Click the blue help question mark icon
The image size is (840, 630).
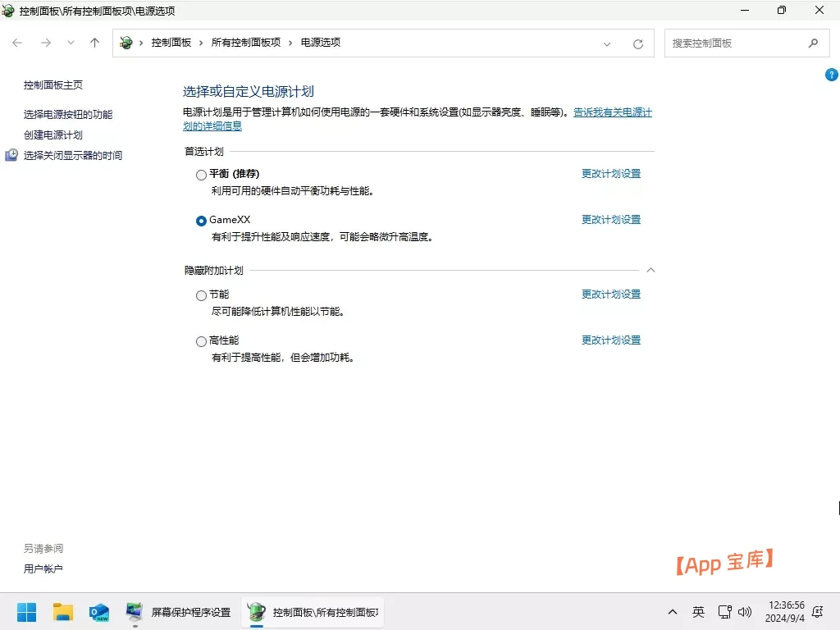click(x=830, y=75)
